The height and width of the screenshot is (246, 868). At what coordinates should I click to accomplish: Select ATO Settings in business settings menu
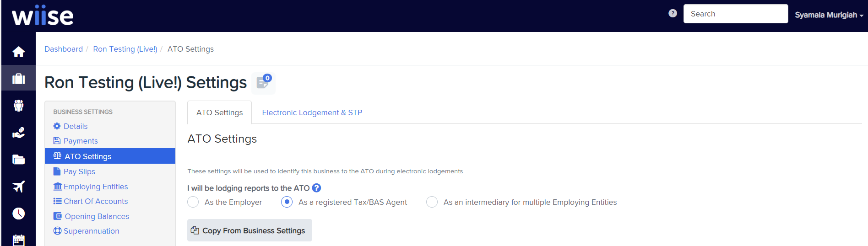point(110,156)
